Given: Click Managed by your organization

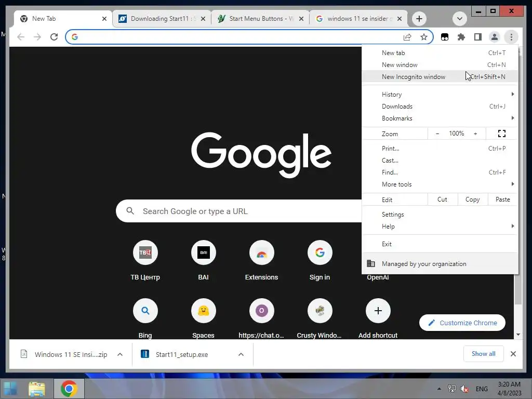Looking at the screenshot, I should [440, 263].
